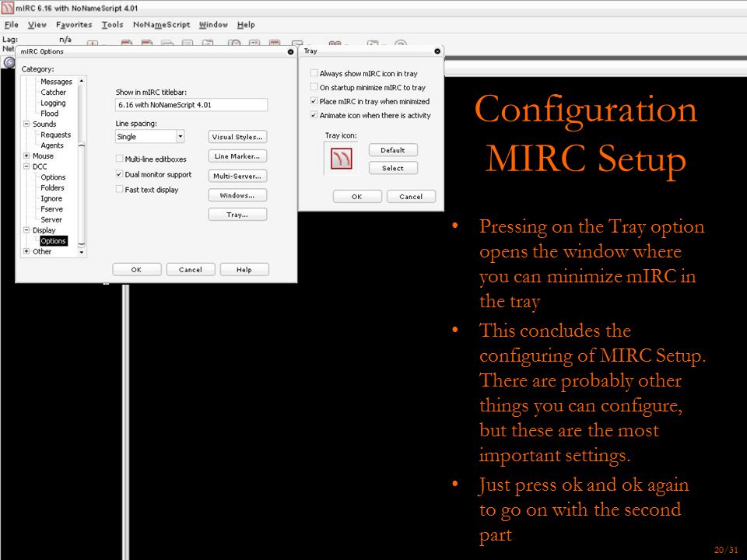Collapse the Sounds category node

click(26, 124)
